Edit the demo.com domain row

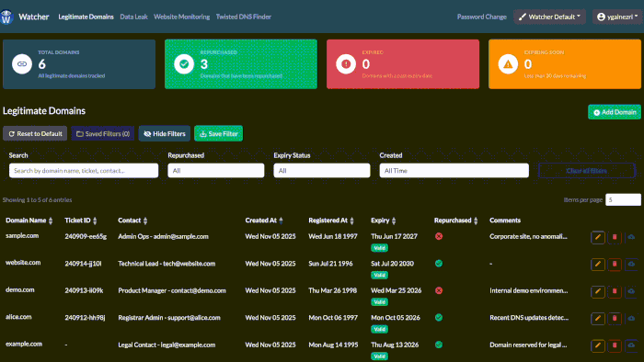[x=598, y=291]
